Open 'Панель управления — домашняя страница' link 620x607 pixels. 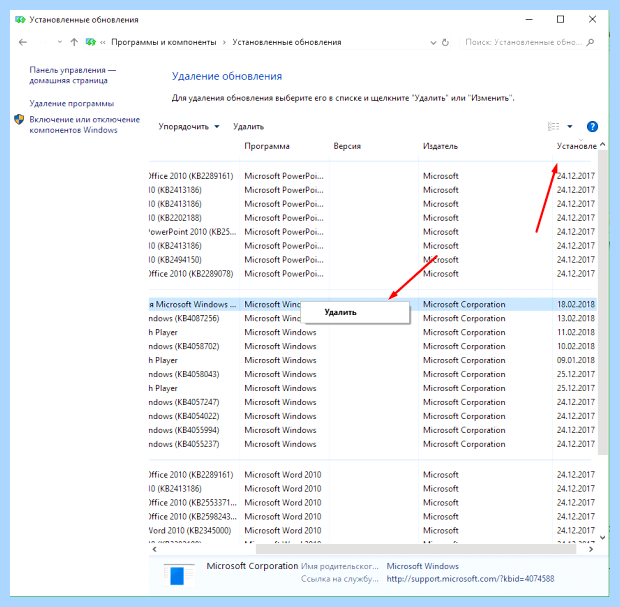coord(72,75)
